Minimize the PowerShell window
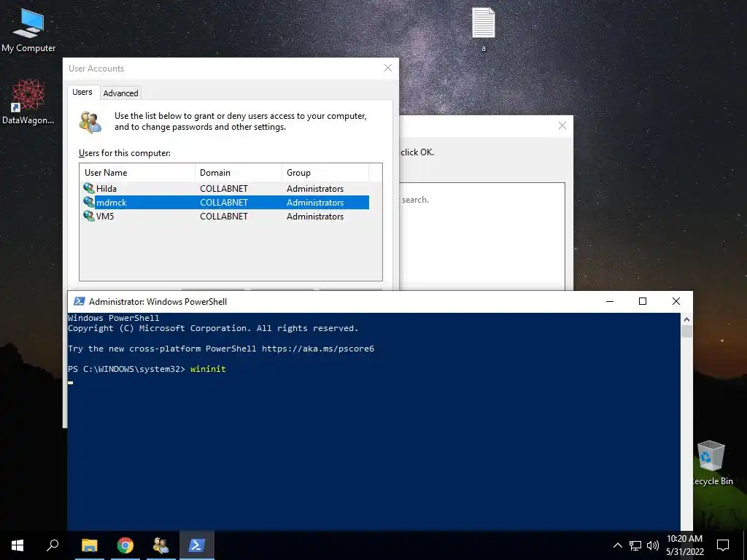The width and height of the screenshot is (747, 560). [609, 301]
